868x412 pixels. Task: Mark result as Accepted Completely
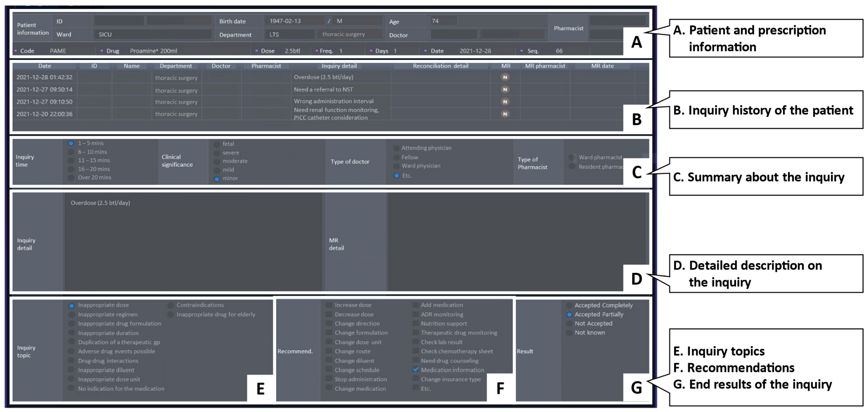point(569,305)
